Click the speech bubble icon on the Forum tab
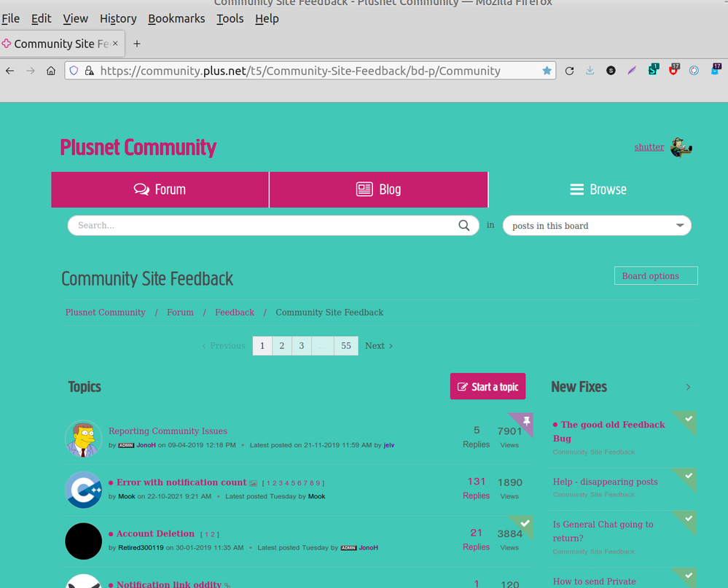This screenshot has width=728, height=588. [140, 189]
